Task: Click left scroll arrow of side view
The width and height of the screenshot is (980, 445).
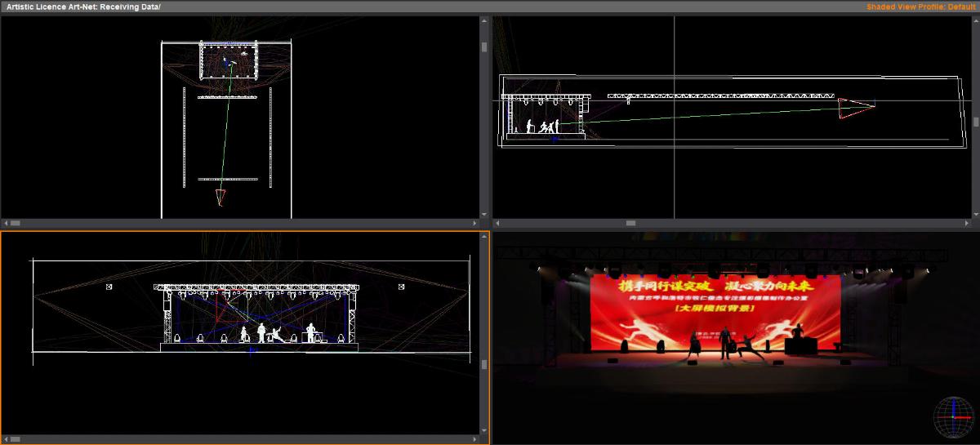Action: tap(497, 223)
